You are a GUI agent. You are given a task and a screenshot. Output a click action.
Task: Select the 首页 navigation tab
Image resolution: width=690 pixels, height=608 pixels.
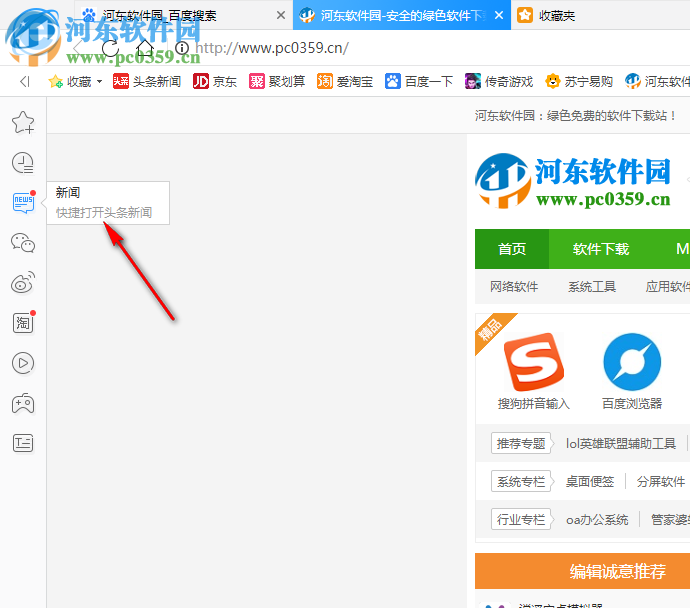pos(512,249)
